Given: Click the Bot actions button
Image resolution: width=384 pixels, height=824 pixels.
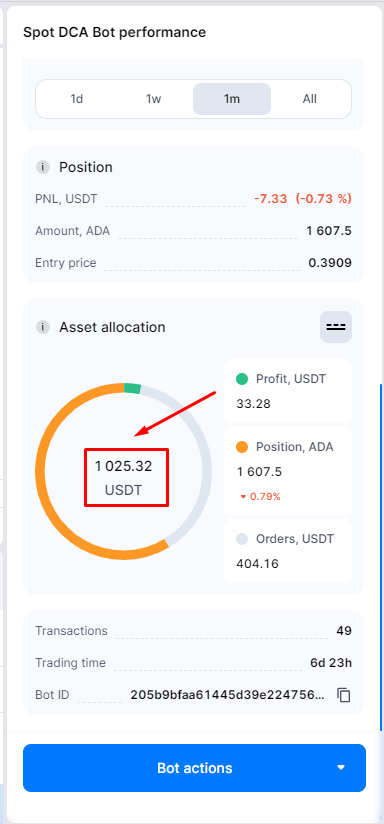Looking at the screenshot, I should [x=194, y=768].
